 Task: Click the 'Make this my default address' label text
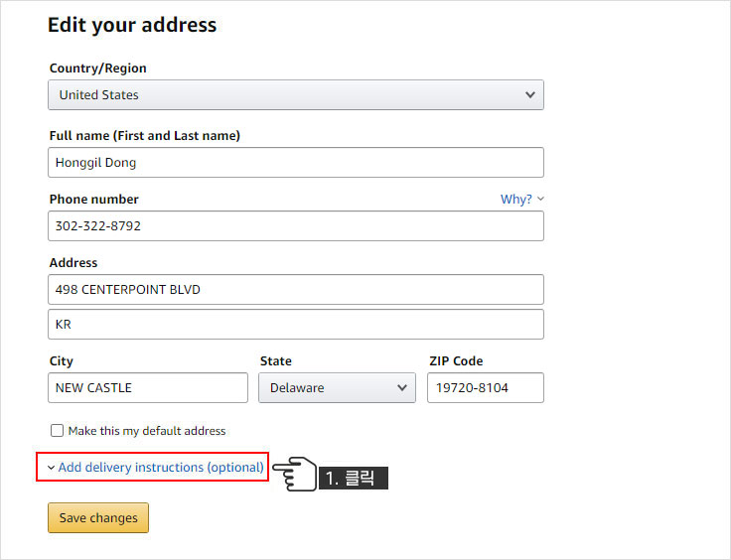pyautogui.click(x=147, y=431)
